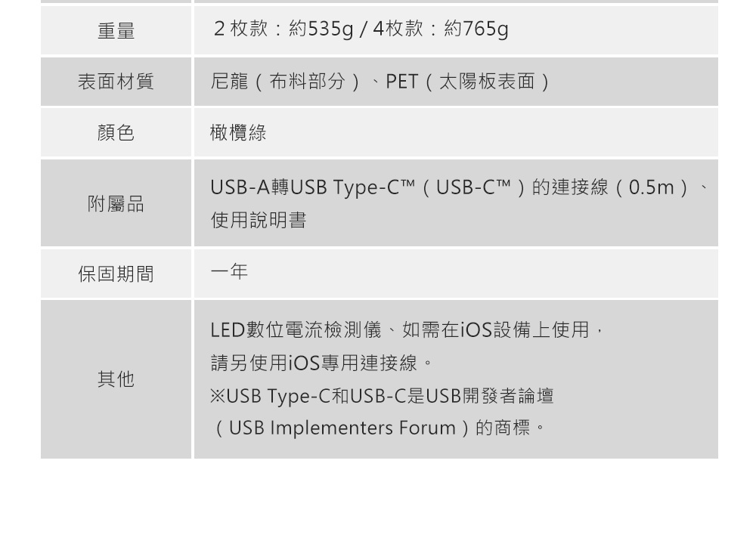756x541 pixels.
Task: Select the 附屬品 label cell
Action: [116, 204]
